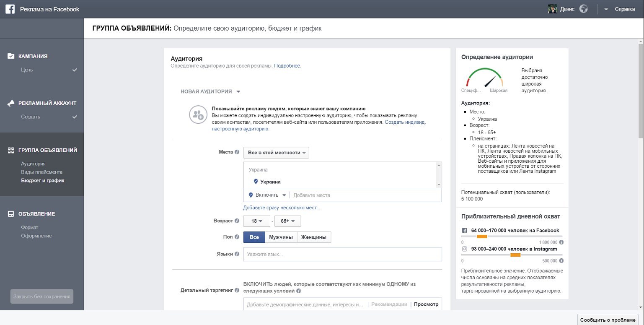Open Денис profile avatar
This screenshot has height=325, width=644.
click(552, 9)
